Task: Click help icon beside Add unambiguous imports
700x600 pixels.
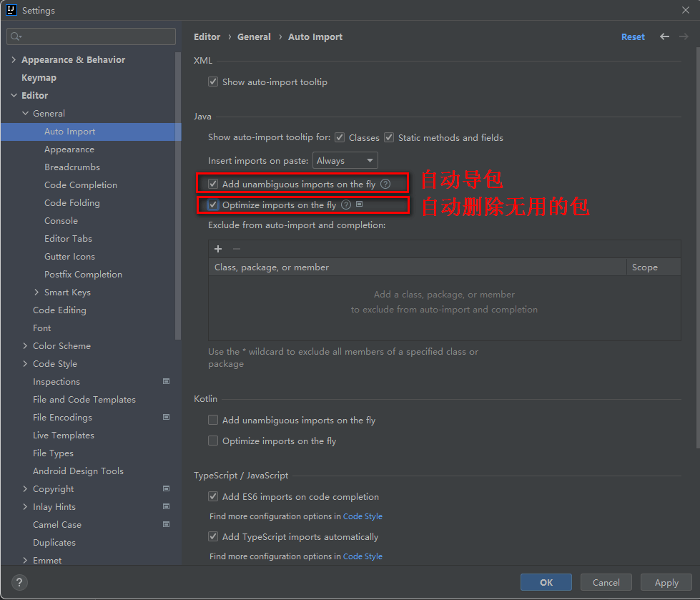Action: coord(385,184)
